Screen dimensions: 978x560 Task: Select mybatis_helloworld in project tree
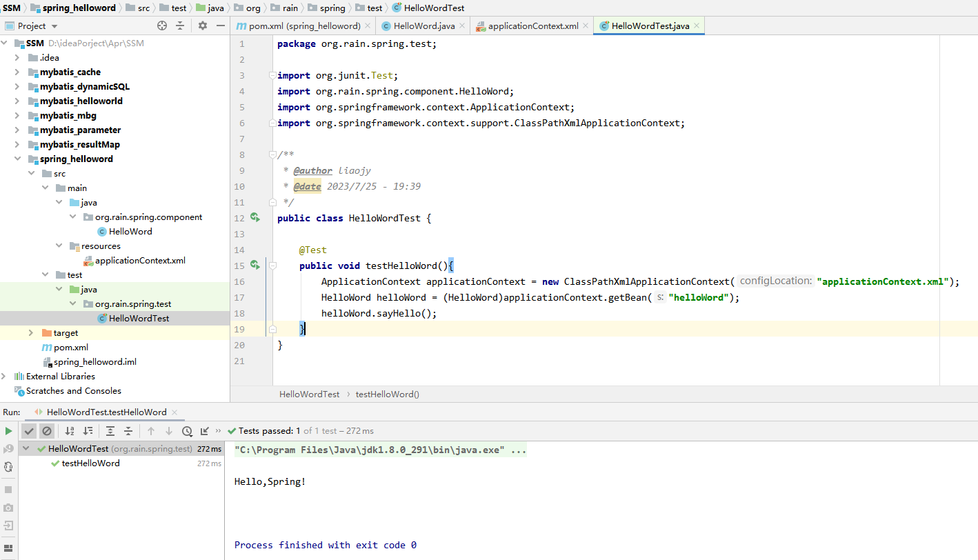(x=81, y=101)
